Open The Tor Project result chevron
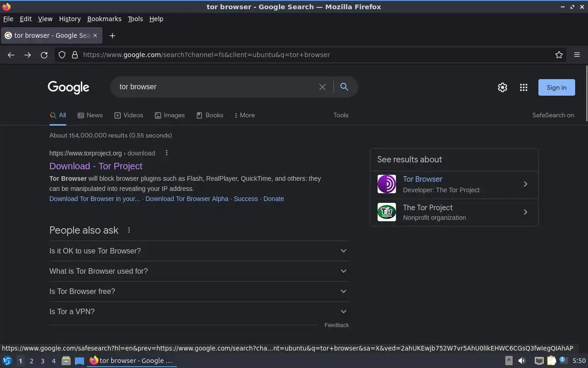This screenshot has height=368, width=588. [x=526, y=212]
